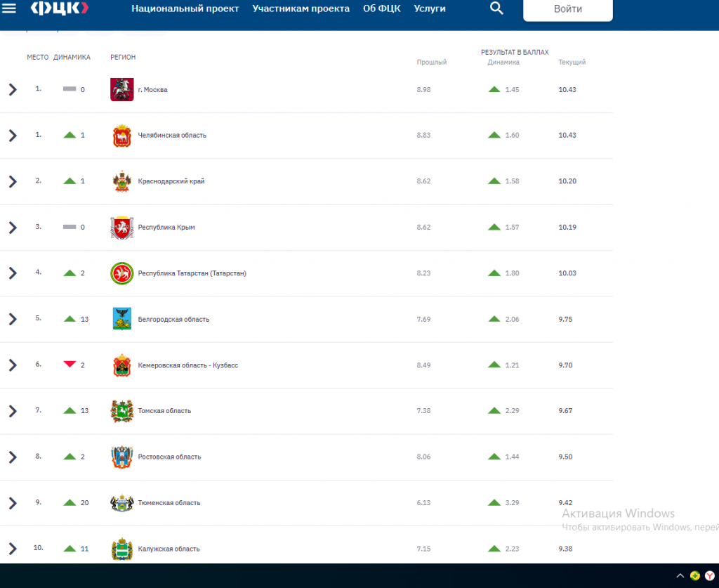719x588 pixels.
Task: Open the search magnifier icon
Action: (x=496, y=8)
